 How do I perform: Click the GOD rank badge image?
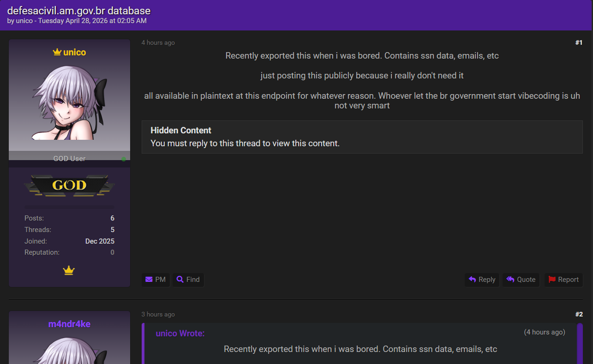coord(69,185)
